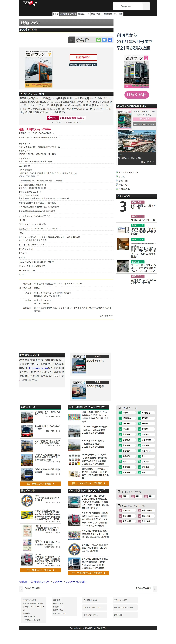This screenshot has width=176, height=644.
Task: Share page via LINE icon
Action: click(99, 40)
